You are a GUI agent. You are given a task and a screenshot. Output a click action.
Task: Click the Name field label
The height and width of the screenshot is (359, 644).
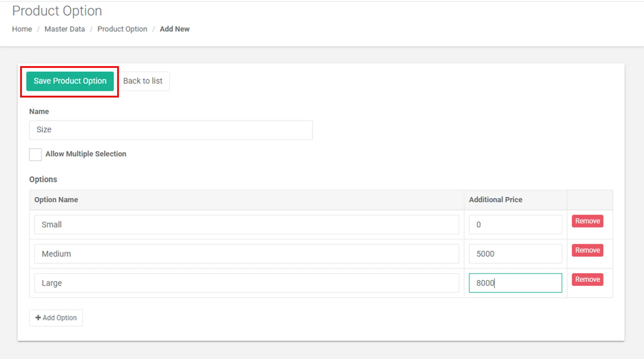click(x=39, y=112)
